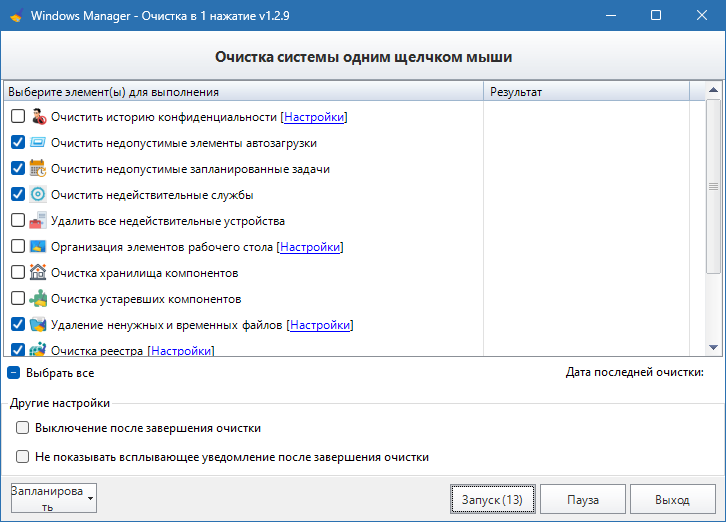726x522 pixels.
Task: Maximize the Windows Manager window
Action: coord(656,15)
